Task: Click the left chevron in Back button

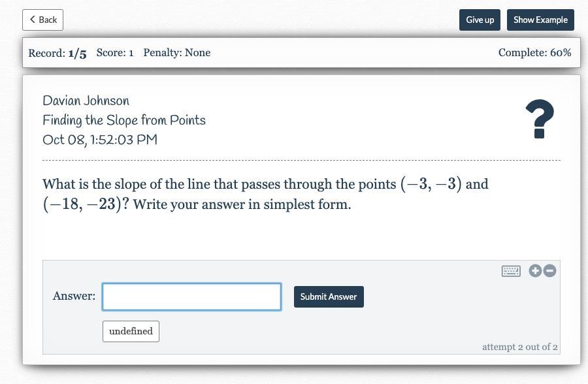Action: [33, 20]
